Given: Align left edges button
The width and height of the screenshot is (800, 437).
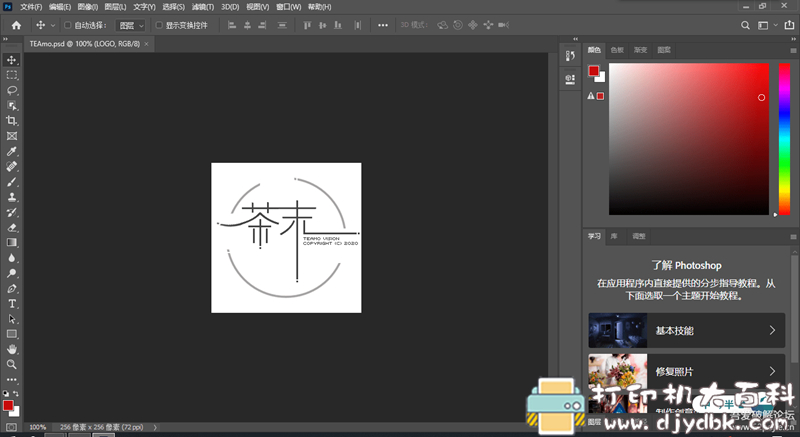Looking at the screenshot, I should point(232,25).
